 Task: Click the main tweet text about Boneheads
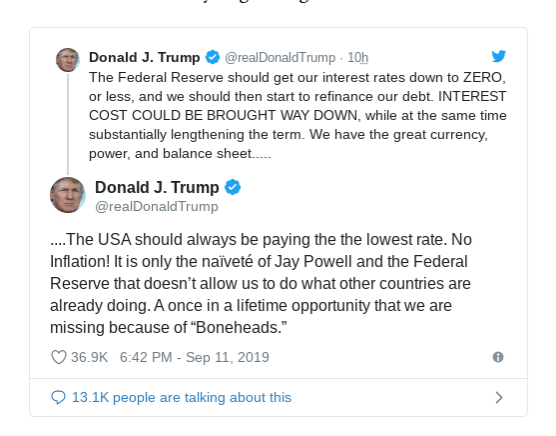tap(261, 283)
